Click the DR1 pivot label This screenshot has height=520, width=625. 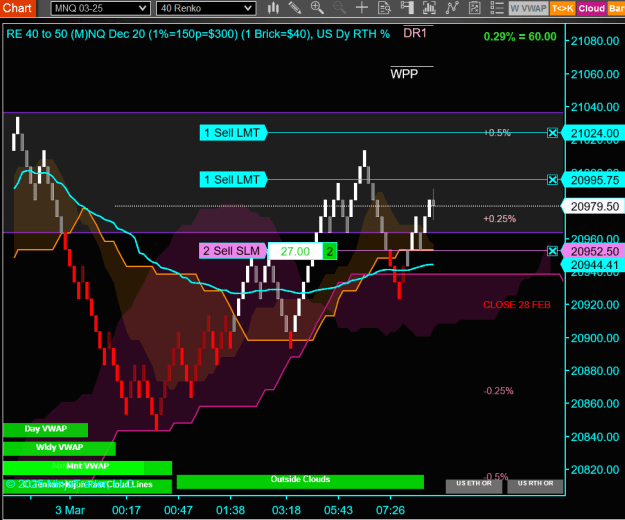[x=415, y=33]
